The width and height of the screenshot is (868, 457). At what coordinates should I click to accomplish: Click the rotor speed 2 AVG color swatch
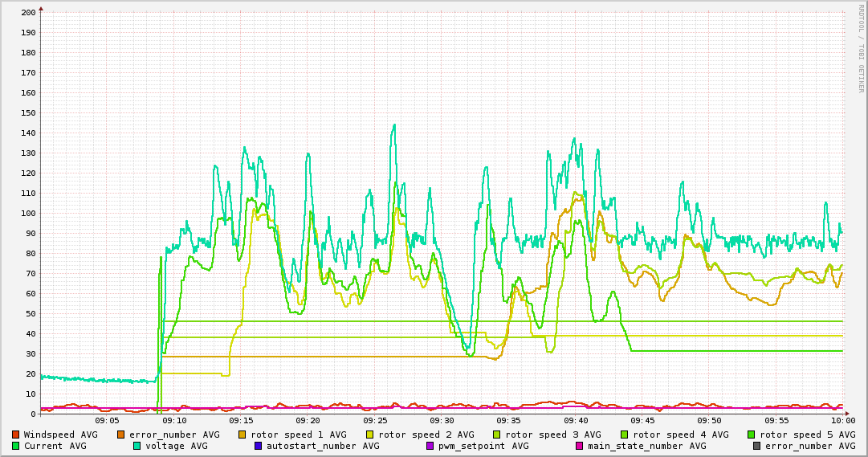(x=370, y=435)
